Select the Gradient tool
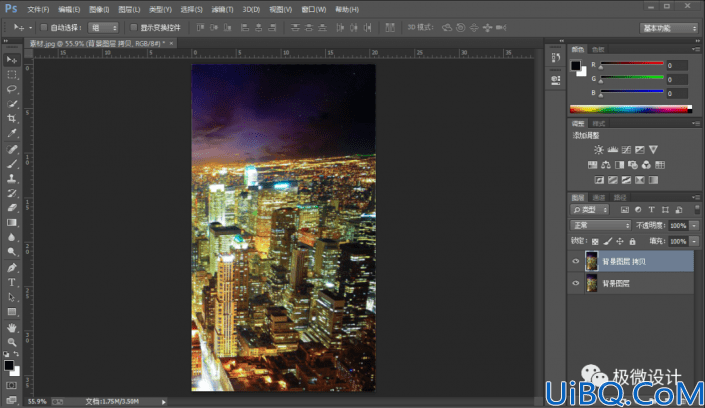This screenshot has height=408, width=705. coord(12,223)
